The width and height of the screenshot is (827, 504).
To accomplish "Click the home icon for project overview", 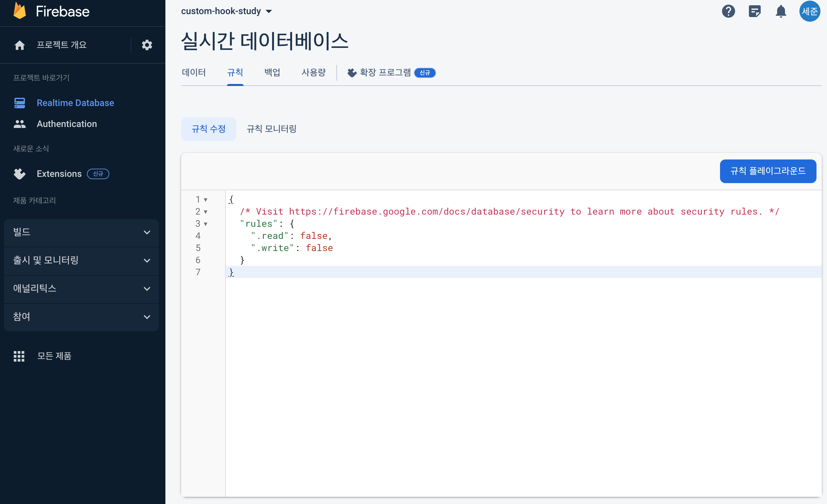I will (19, 45).
